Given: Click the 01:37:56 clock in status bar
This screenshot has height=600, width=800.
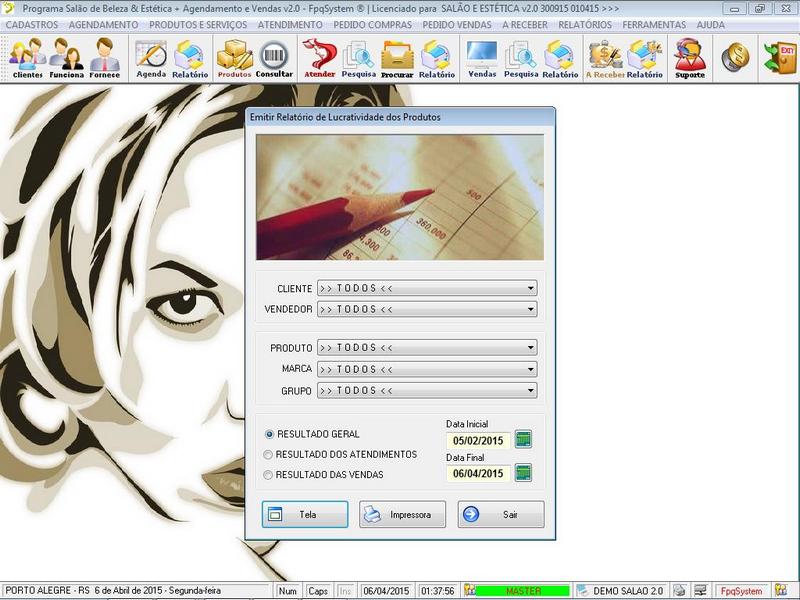Looking at the screenshot, I should 438,591.
